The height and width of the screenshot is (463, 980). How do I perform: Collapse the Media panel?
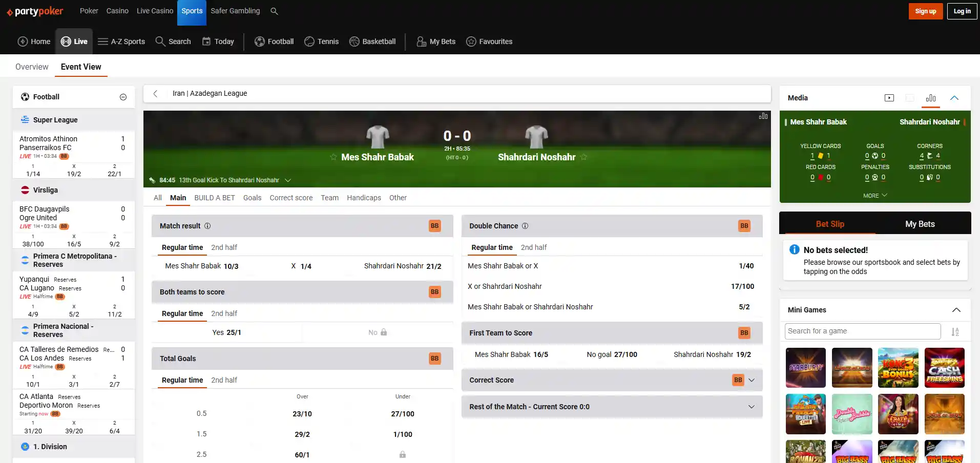[x=954, y=98]
